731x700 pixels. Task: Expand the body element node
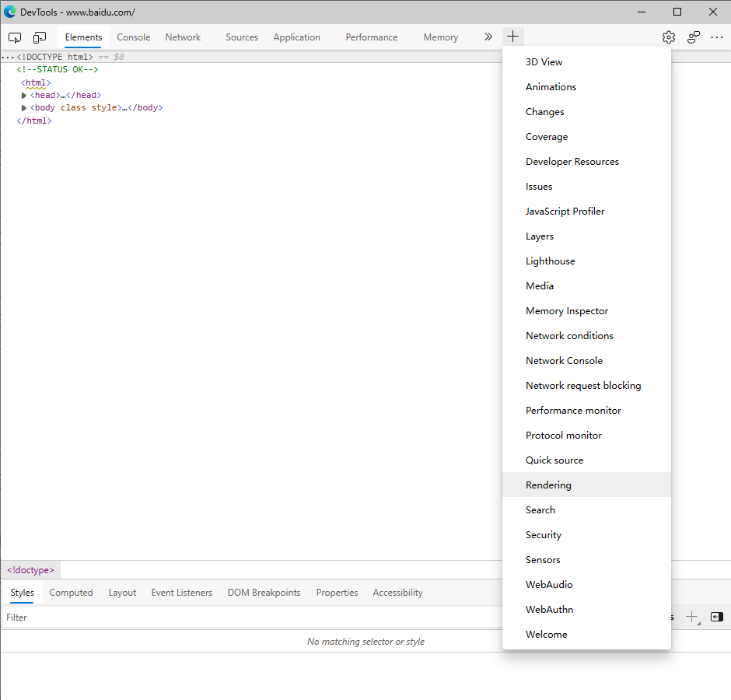[24, 108]
